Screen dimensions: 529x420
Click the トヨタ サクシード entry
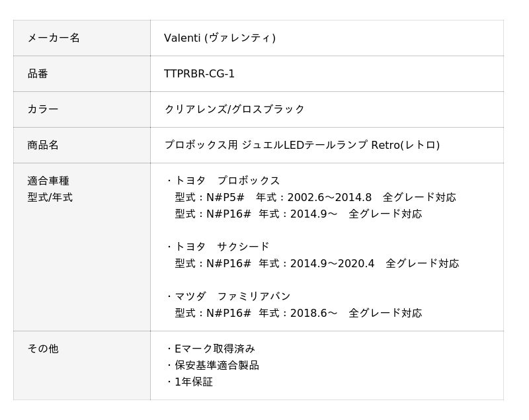218,247
